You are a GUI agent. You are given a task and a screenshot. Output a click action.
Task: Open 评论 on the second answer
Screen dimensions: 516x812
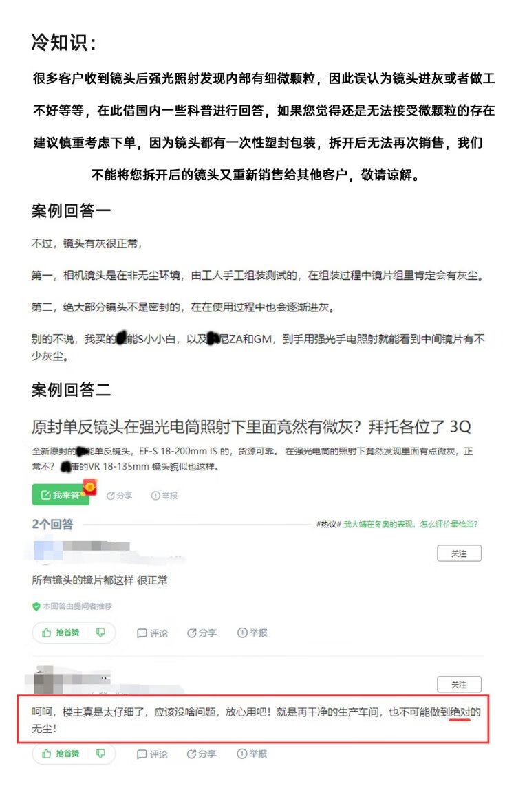pyautogui.click(x=152, y=754)
